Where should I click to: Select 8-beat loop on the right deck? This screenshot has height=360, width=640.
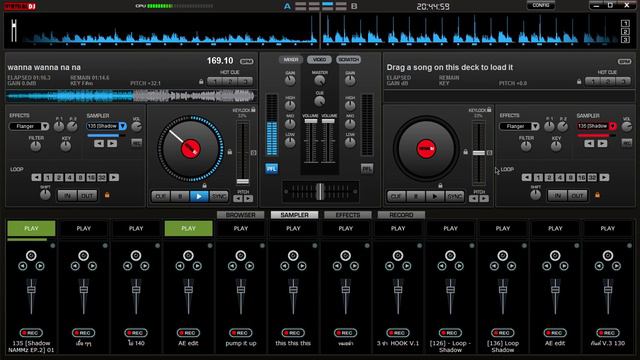[570, 178]
